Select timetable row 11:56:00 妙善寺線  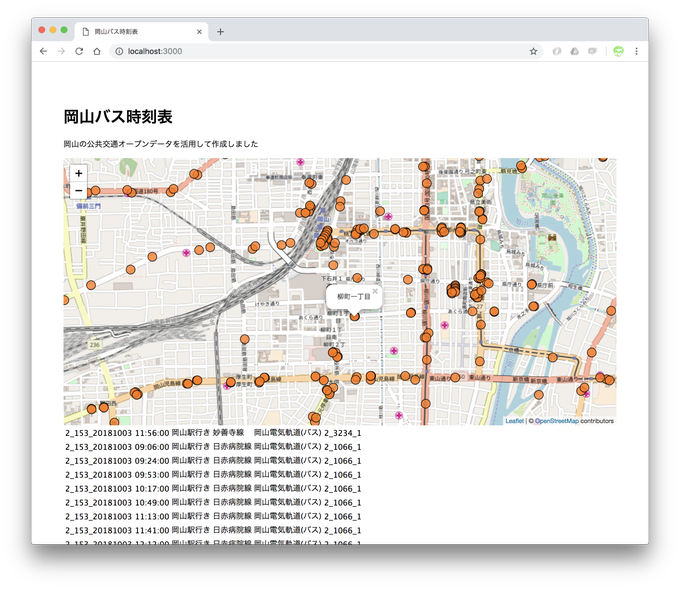[x=213, y=433]
